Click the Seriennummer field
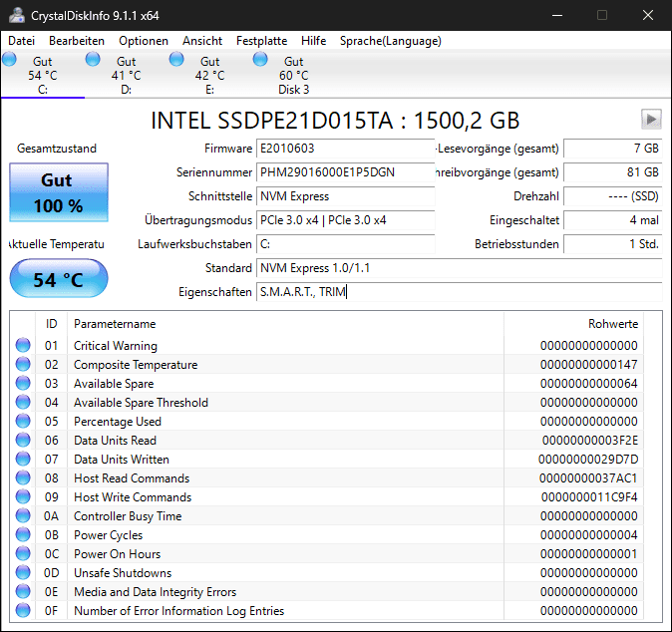Image resolution: width=672 pixels, height=632 pixels. (345, 172)
